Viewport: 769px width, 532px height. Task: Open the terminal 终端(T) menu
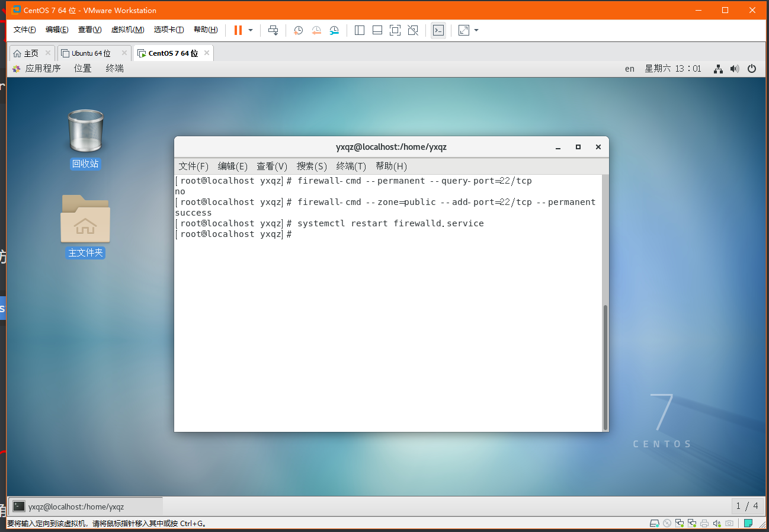pyautogui.click(x=351, y=166)
